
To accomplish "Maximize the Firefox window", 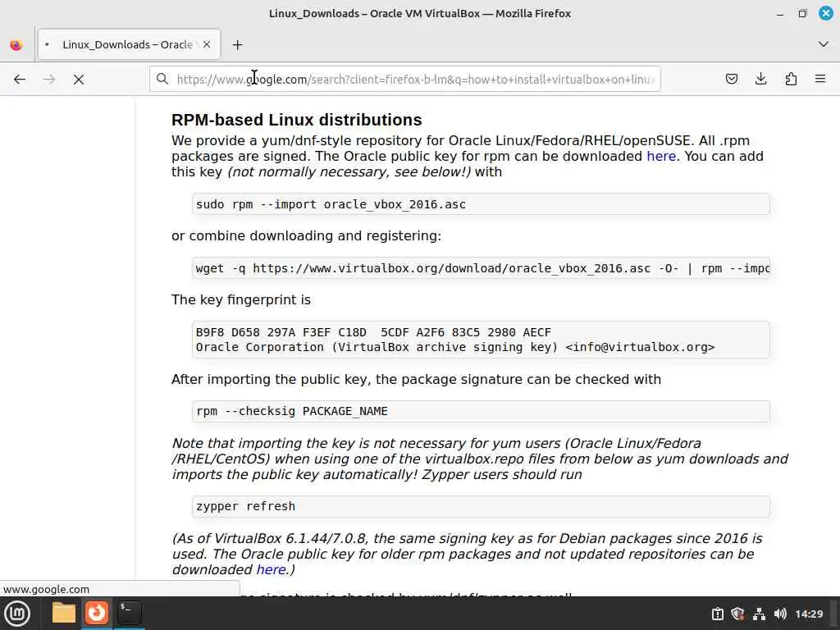I will (802, 13).
